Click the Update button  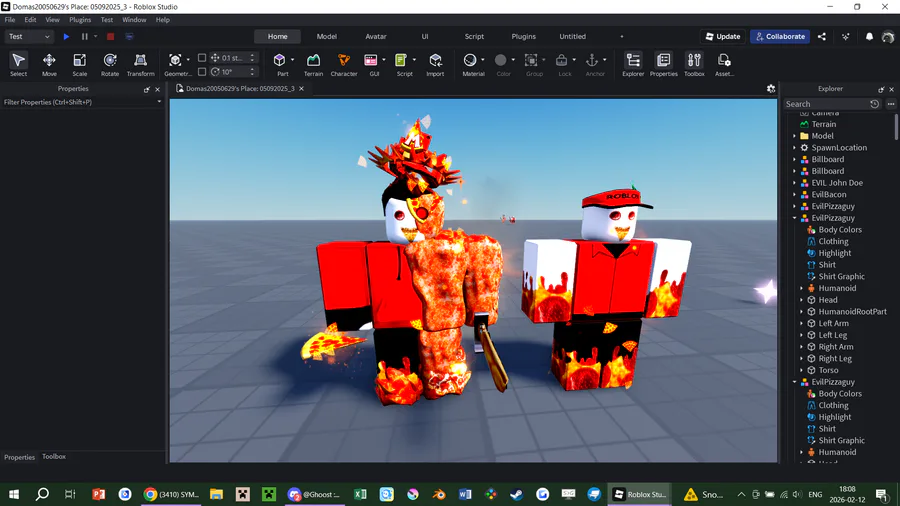click(x=723, y=36)
